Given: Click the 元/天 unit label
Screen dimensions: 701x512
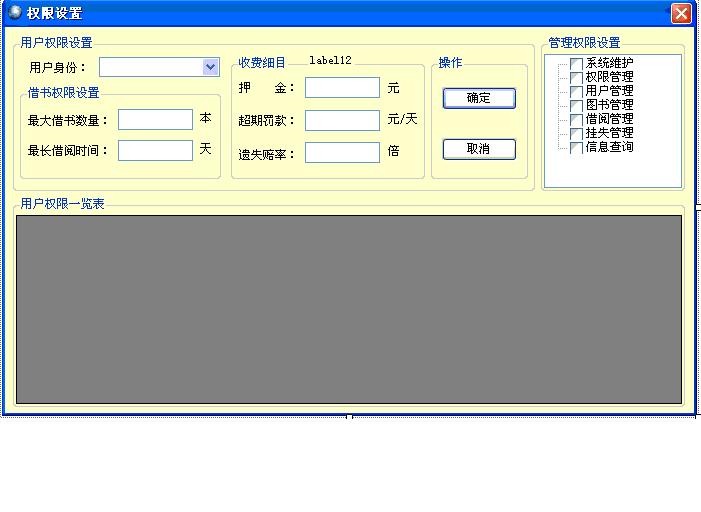Looking at the screenshot, I should [x=402, y=119].
